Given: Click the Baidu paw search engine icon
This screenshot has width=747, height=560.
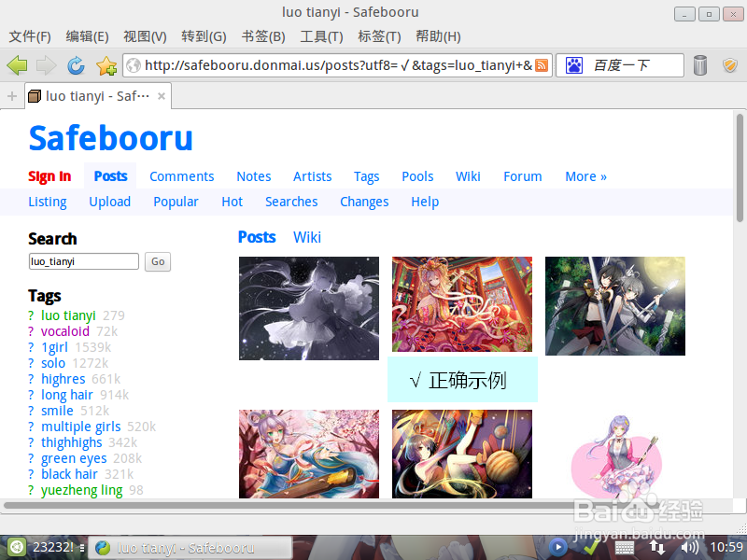Looking at the screenshot, I should coord(574,65).
